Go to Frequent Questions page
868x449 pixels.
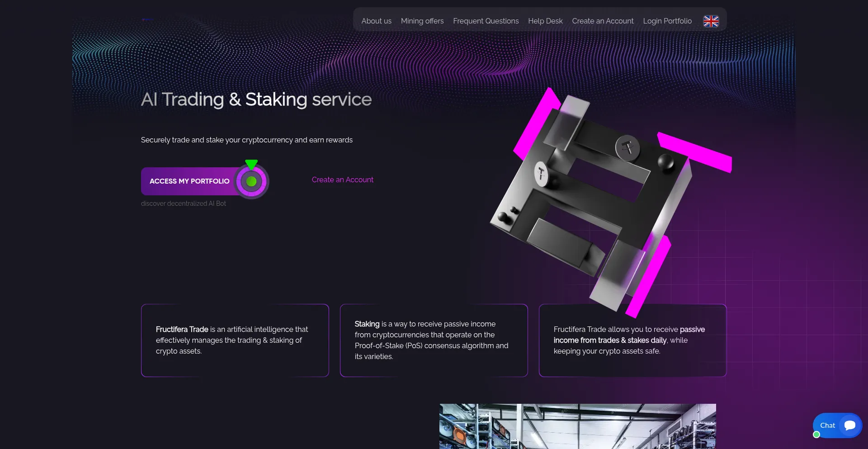pos(486,21)
